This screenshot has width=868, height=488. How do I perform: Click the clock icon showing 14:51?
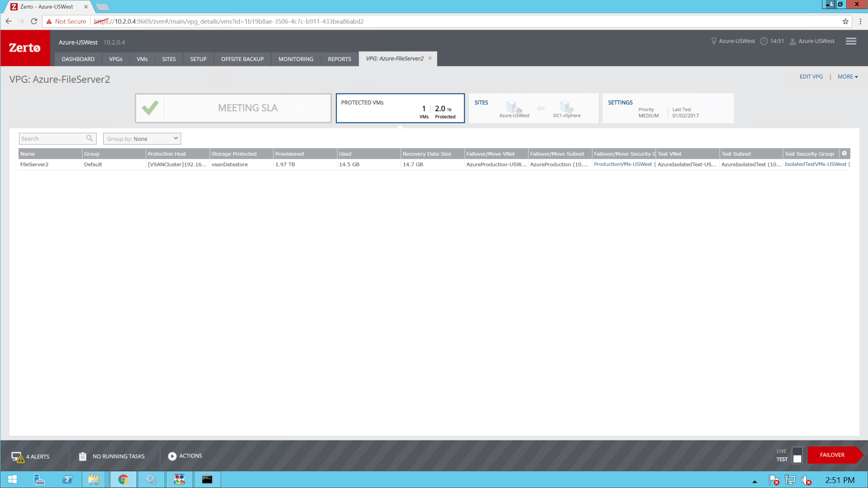point(764,41)
